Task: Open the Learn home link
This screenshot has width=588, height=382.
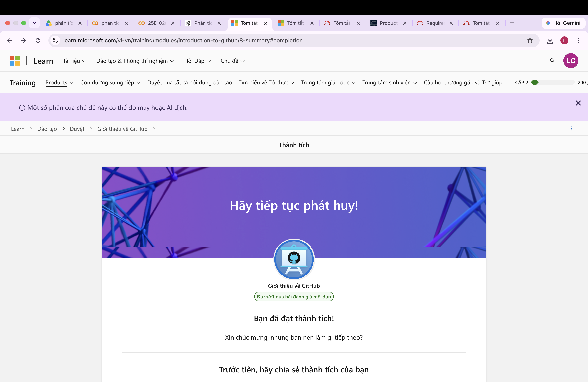Action: click(x=43, y=61)
